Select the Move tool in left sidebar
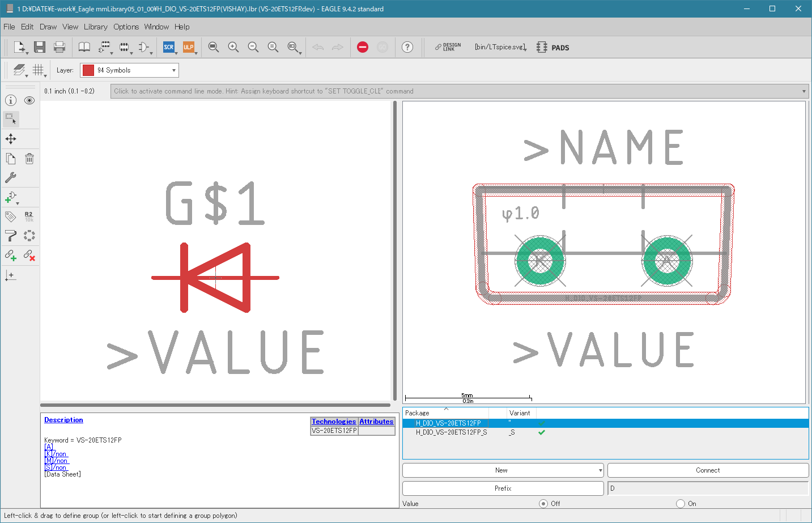 pos(11,139)
